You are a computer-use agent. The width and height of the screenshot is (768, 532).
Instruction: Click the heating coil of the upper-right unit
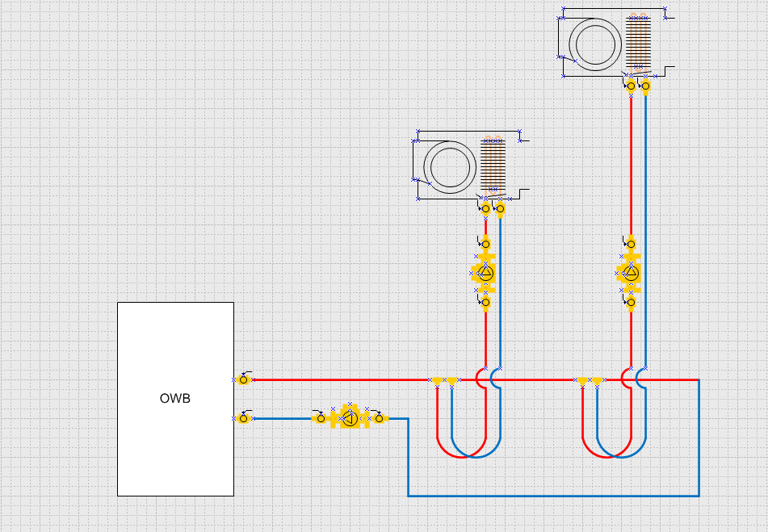coord(638,43)
